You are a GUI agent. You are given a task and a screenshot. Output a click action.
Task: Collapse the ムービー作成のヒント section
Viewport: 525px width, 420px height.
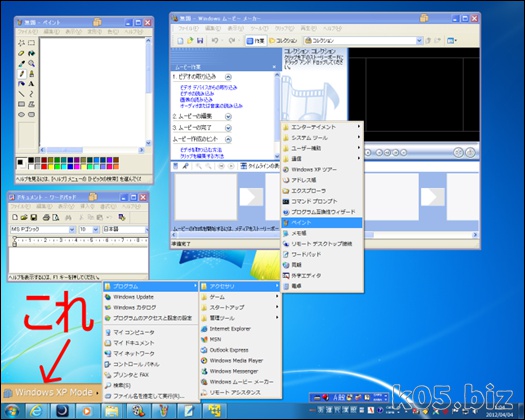pyautogui.click(x=228, y=139)
